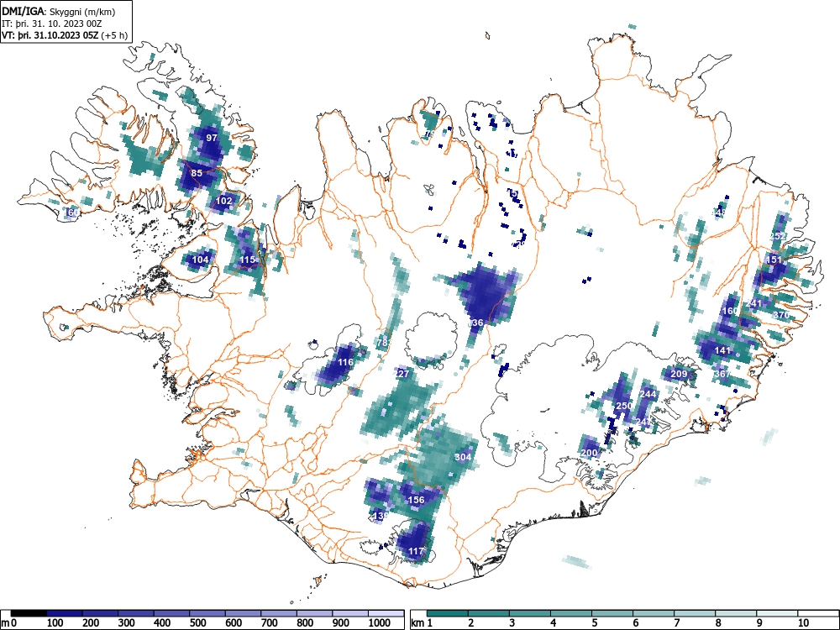The image size is (840, 630).
Task: Click the km legend tick label 10
Action: (803, 623)
